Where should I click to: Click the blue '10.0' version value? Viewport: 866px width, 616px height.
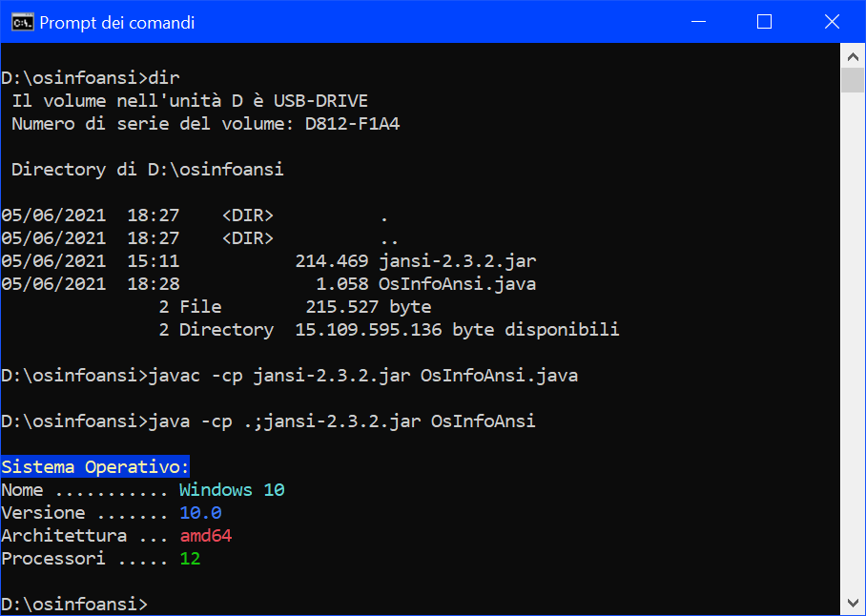coord(200,513)
